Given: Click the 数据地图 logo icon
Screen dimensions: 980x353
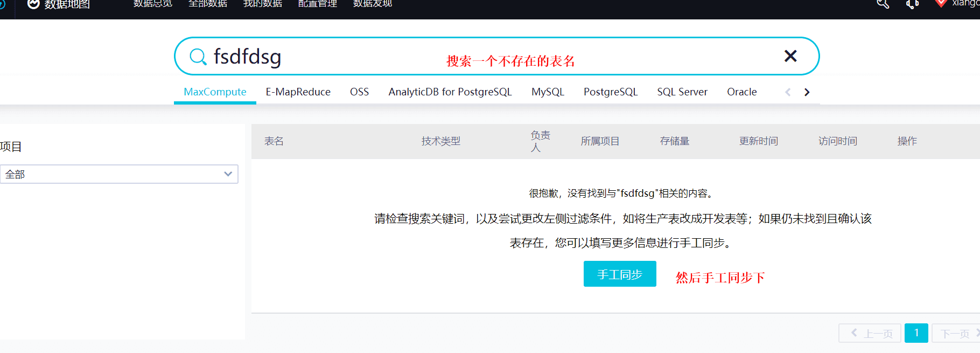Looking at the screenshot, I should point(33,4).
